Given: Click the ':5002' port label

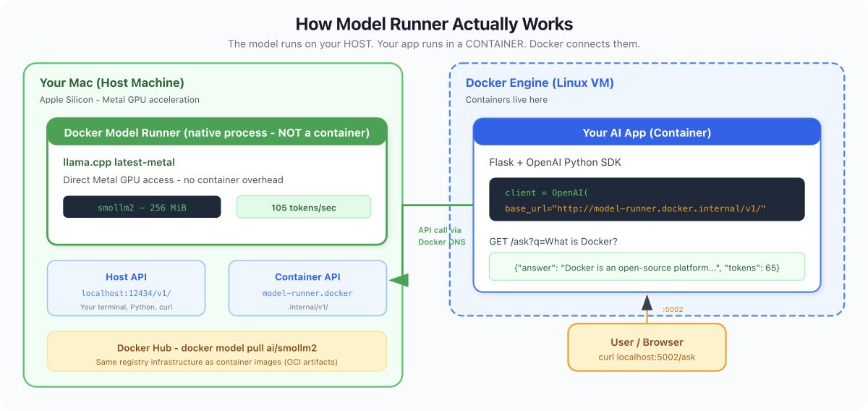Looking at the screenshot, I should [673, 310].
